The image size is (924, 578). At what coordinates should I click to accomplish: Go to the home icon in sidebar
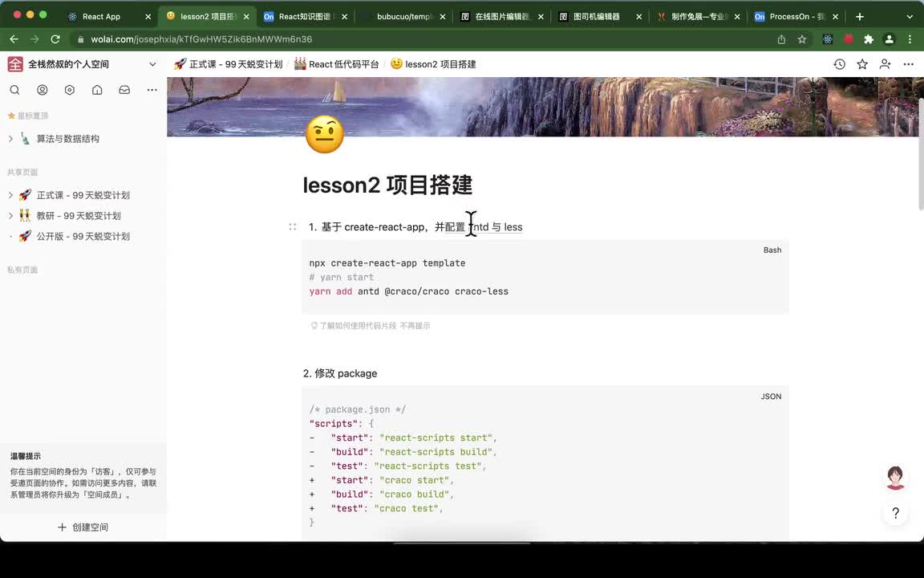pos(97,90)
